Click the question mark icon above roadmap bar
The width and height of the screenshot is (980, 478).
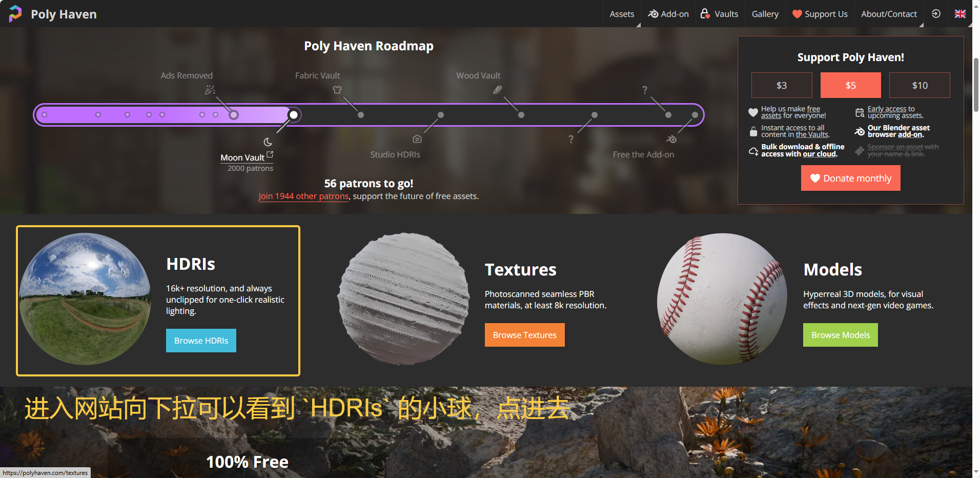pos(645,90)
